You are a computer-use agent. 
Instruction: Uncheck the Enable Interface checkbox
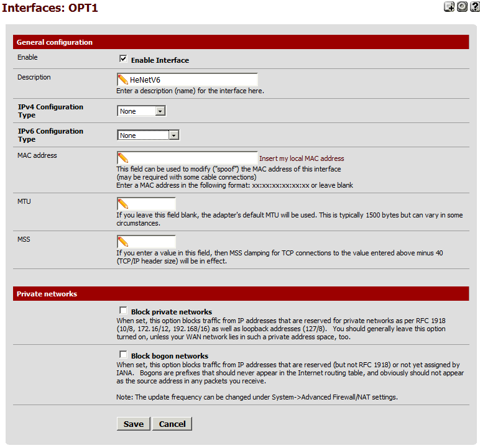click(123, 60)
